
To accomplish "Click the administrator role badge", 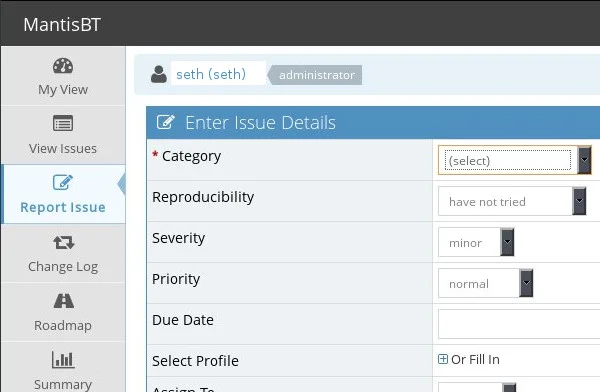I will (317, 75).
